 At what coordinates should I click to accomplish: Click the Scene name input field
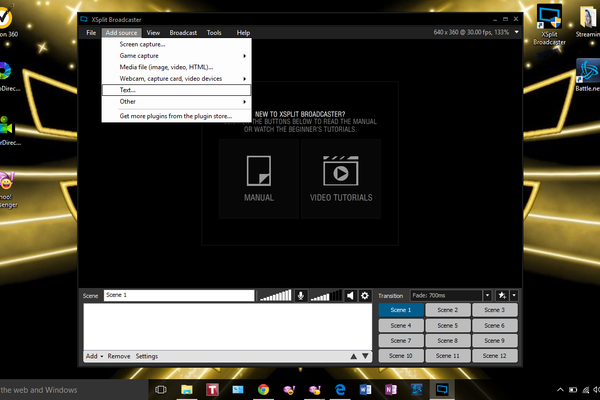pyautogui.click(x=178, y=296)
